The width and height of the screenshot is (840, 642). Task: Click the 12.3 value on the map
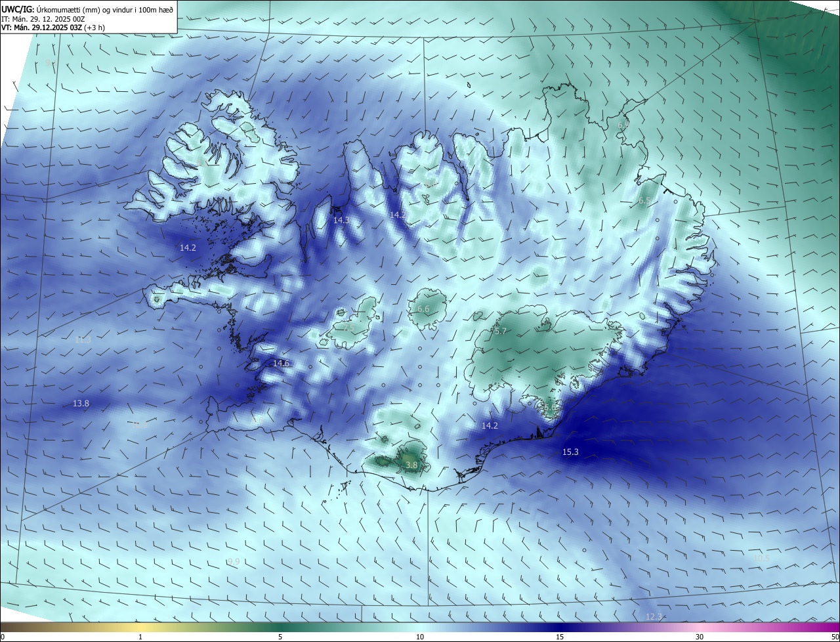654,616
